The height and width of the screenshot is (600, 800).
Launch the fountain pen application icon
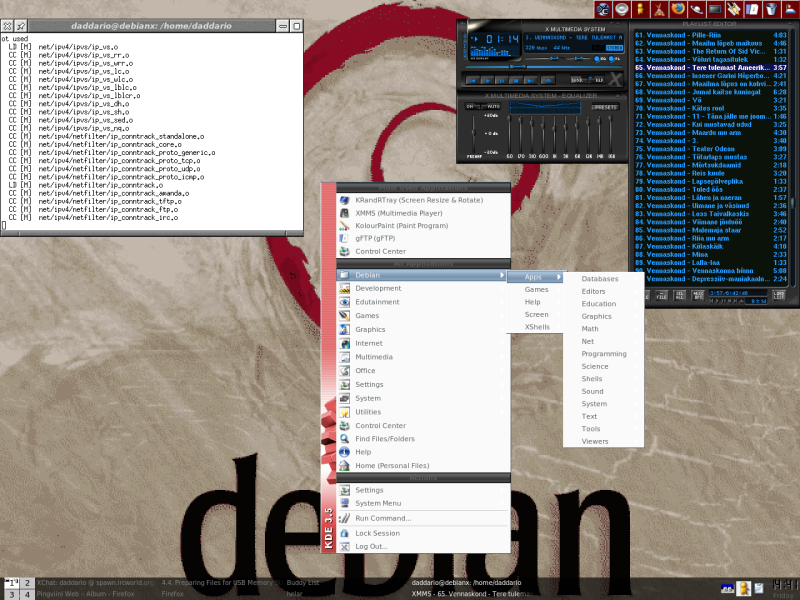pos(734,9)
